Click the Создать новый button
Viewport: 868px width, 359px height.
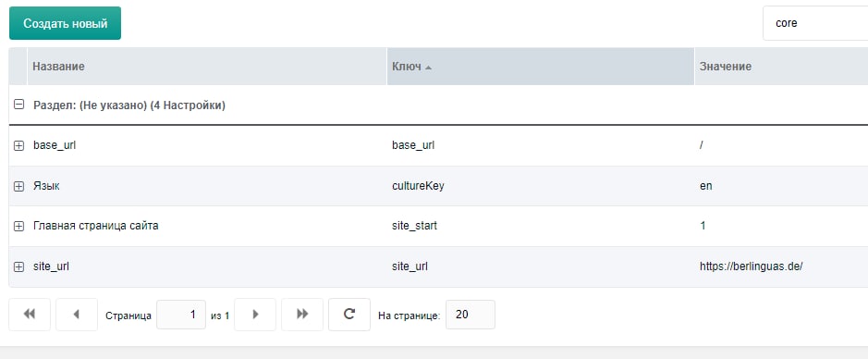[65, 23]
